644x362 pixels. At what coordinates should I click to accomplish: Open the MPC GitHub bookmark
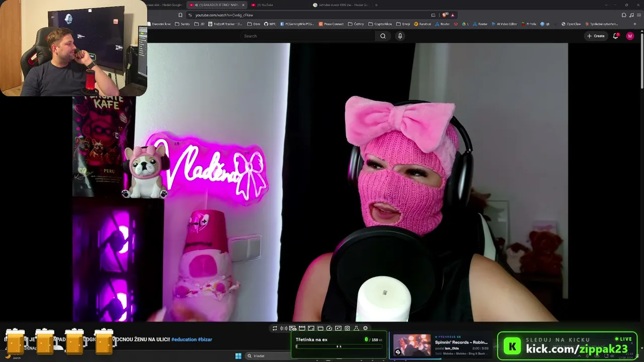point(270,24)
